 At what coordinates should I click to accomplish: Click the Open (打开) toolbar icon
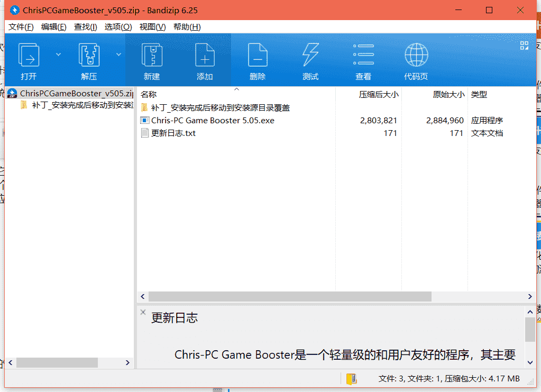(29, 55)
